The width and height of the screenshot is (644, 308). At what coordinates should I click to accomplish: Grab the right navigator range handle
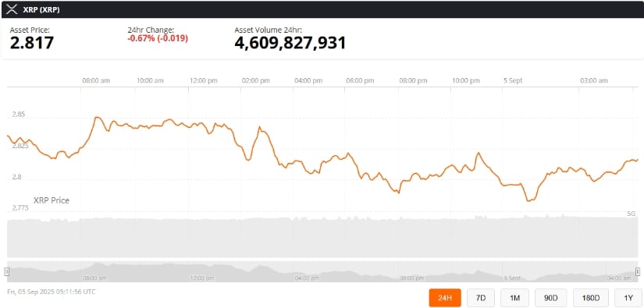point(638,271)
